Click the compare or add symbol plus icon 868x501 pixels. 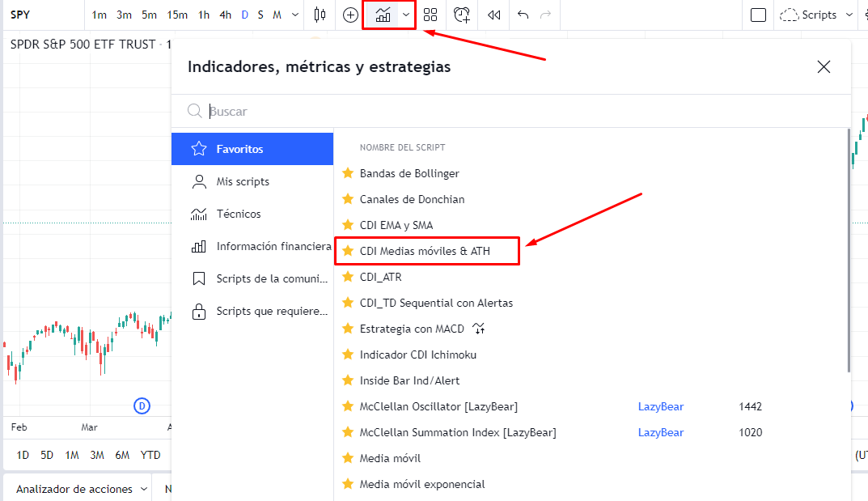point(350,15)
